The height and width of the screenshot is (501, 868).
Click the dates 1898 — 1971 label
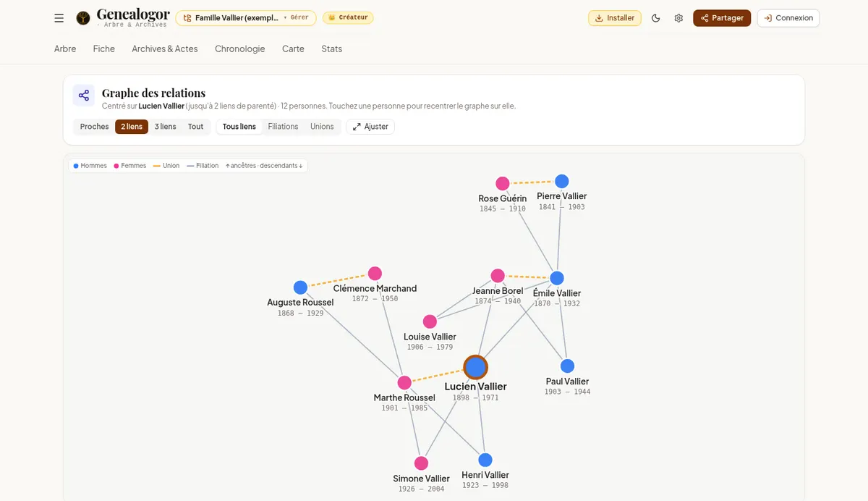click(476, 398)
